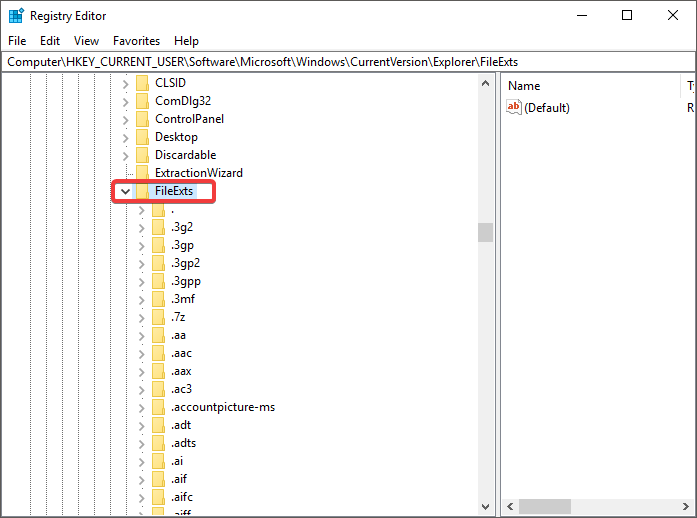Click the values pane horizontal scrollbar thumb

pos(545,506)
